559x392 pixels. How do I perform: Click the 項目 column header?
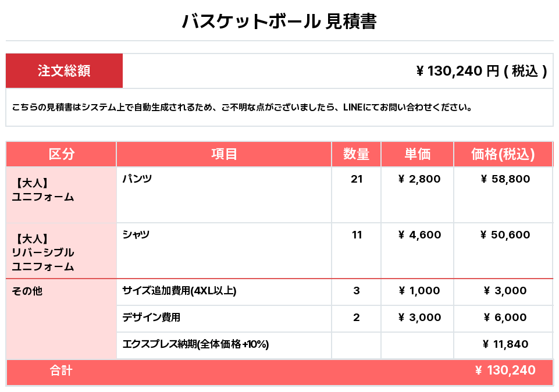point(224,154)
